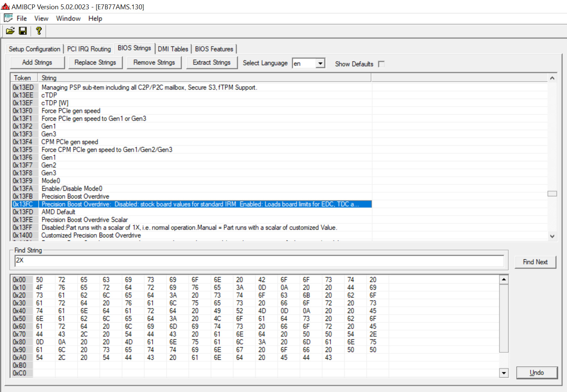Screen dimensions: 567x392
Task: Click the Save floppy disk icon
Action: (23, 31)
